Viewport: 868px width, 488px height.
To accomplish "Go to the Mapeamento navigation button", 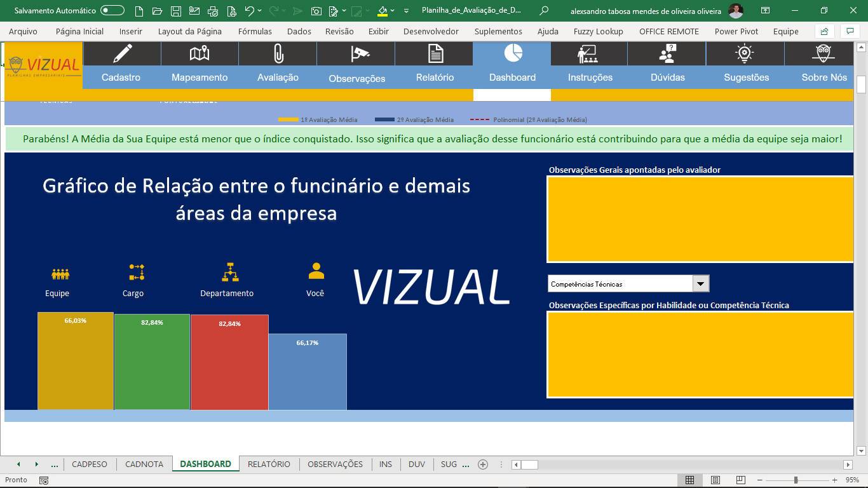I will point(200,78).
